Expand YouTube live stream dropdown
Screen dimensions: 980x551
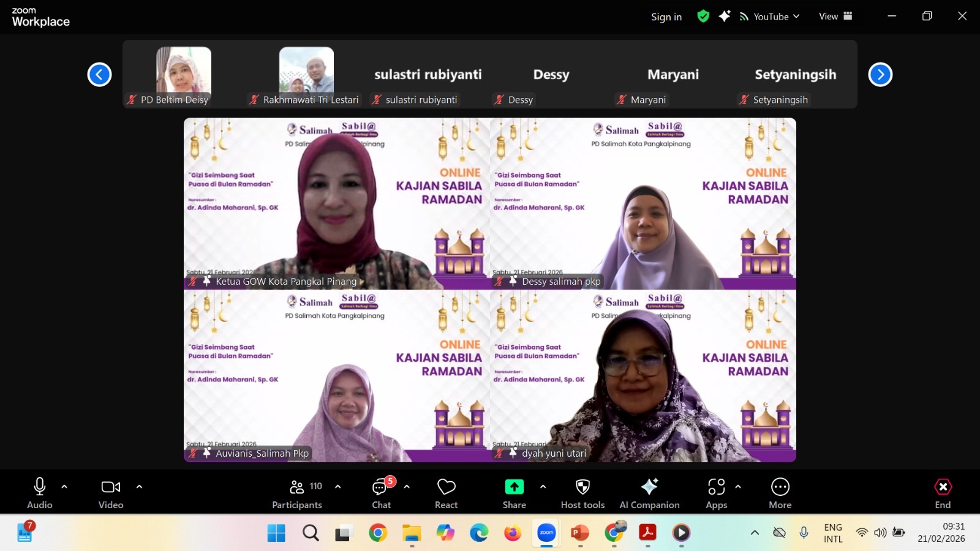(770, 17)
